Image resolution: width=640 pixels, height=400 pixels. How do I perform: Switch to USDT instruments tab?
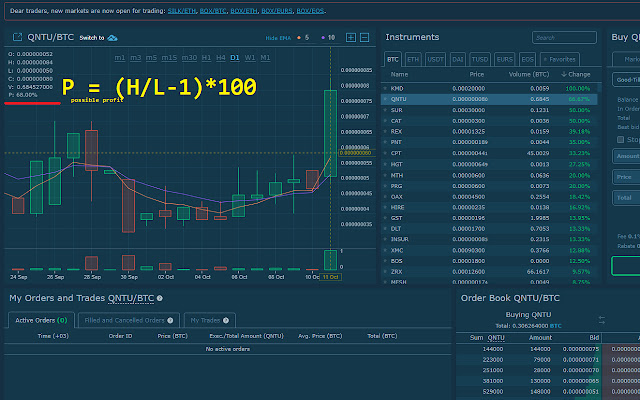435,59
